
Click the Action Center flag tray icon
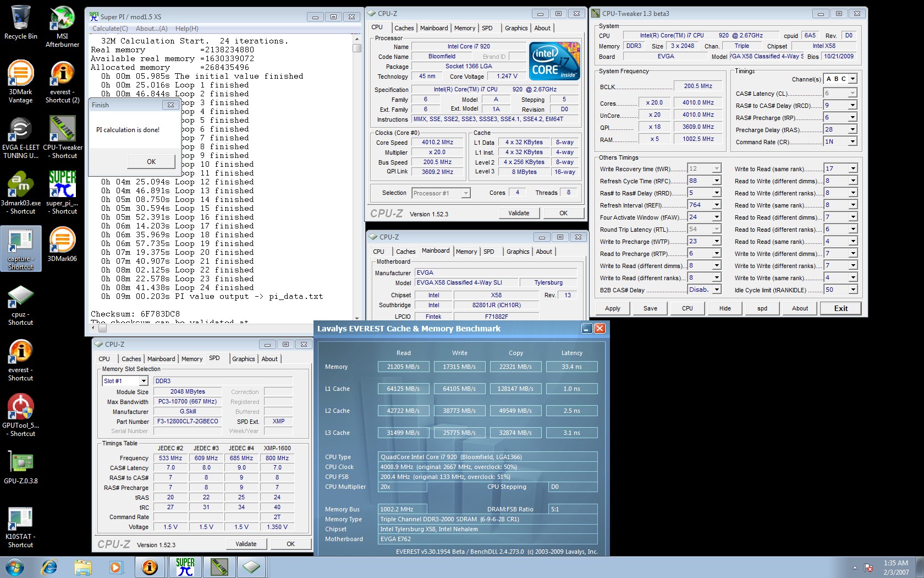[868, 568]
